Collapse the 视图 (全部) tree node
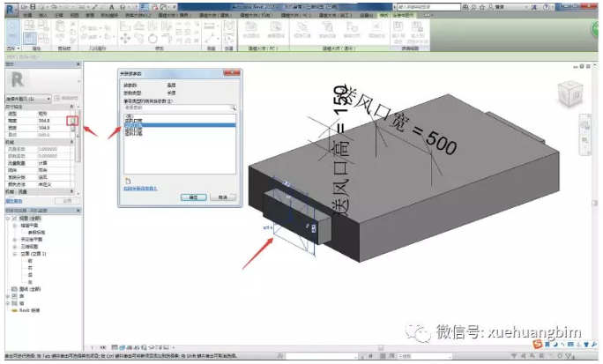 (x=8, y=219)
